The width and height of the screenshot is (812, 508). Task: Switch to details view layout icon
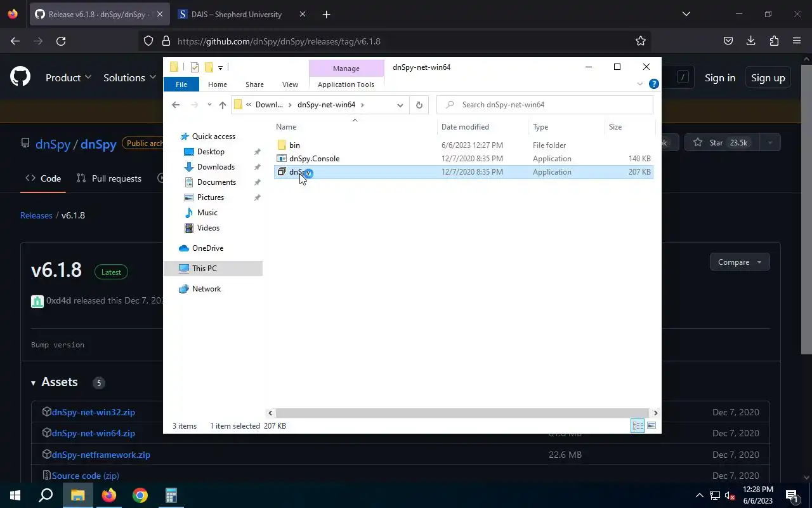[638, 426]
